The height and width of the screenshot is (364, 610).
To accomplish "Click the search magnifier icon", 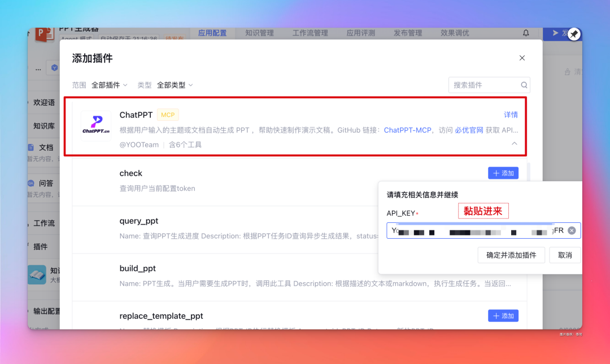I will coord(524,85).
